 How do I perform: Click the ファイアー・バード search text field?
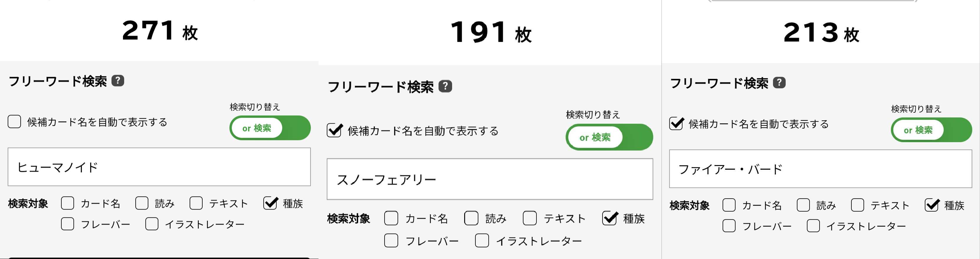click(820, 169)
